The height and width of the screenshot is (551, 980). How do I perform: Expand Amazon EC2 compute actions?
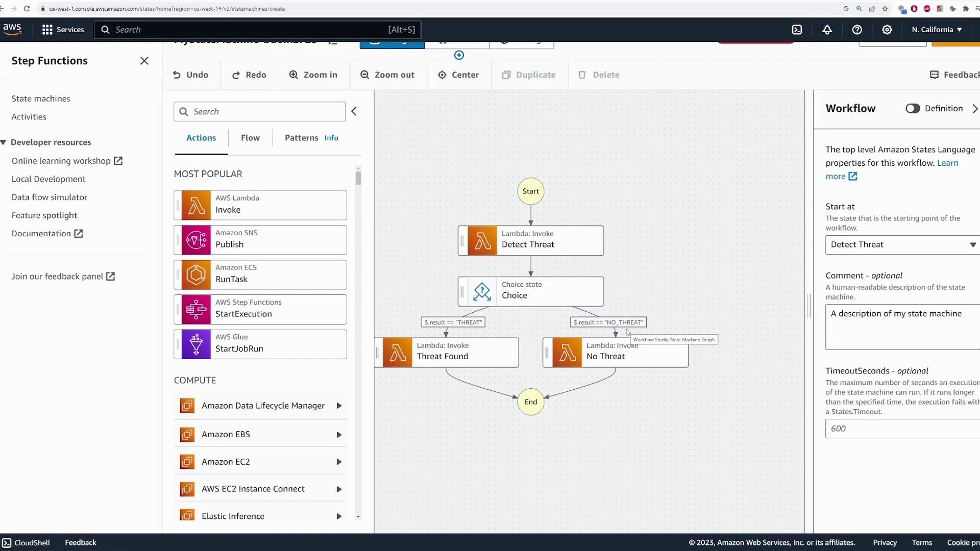click(338, 462)
